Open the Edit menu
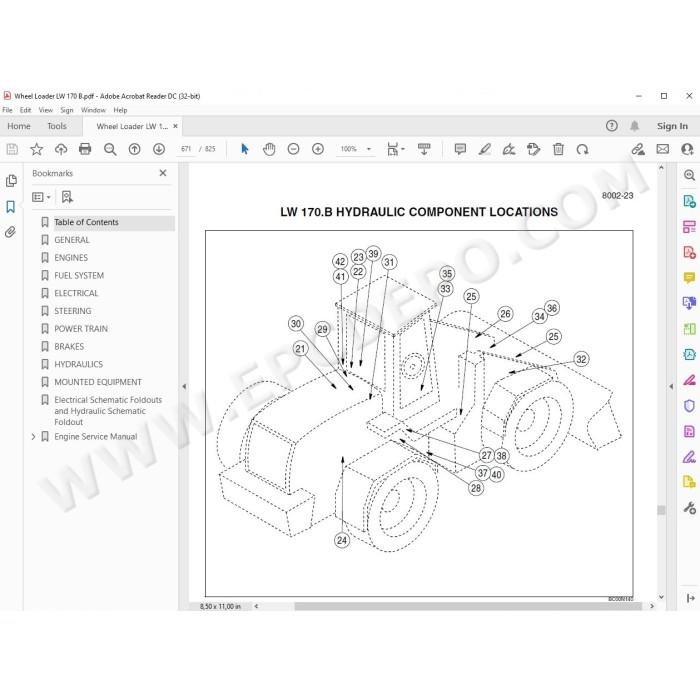Image resolution: width=700 pixels, height=700 pixels. pos(25,110)
